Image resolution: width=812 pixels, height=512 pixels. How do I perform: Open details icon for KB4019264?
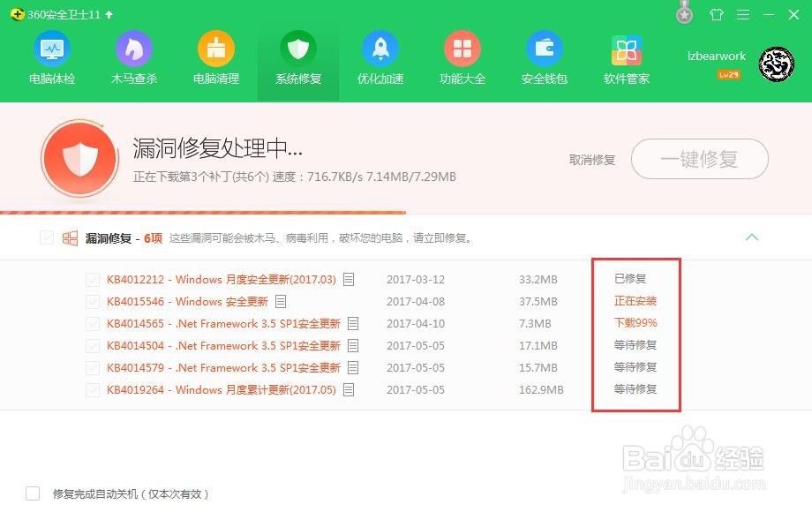[x=349, y=389]
